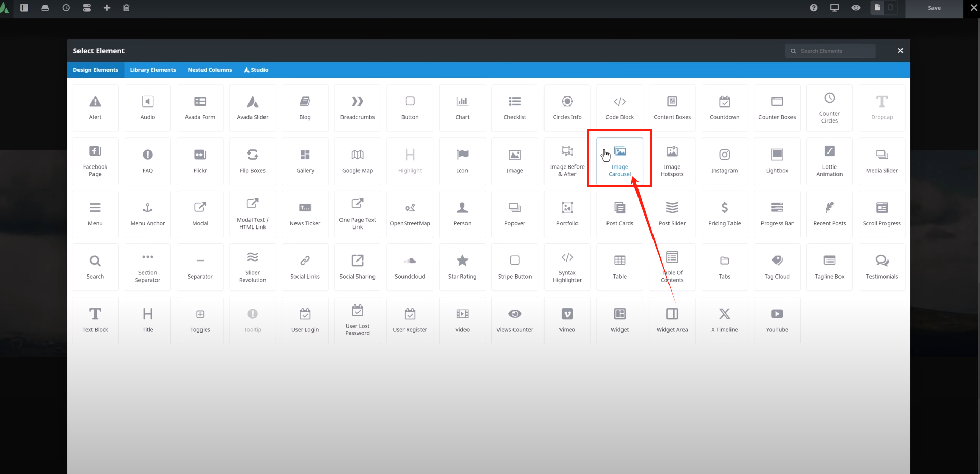Viewport: 980px width, 474px height.
Task: Pick the YouTube element
Action: pos(777,320)
